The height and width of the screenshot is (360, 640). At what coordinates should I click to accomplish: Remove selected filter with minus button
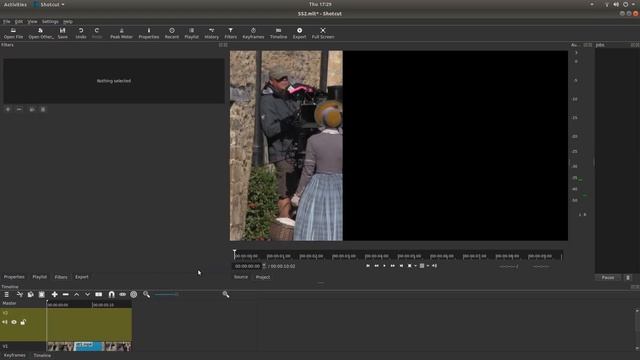pos(19,109)
